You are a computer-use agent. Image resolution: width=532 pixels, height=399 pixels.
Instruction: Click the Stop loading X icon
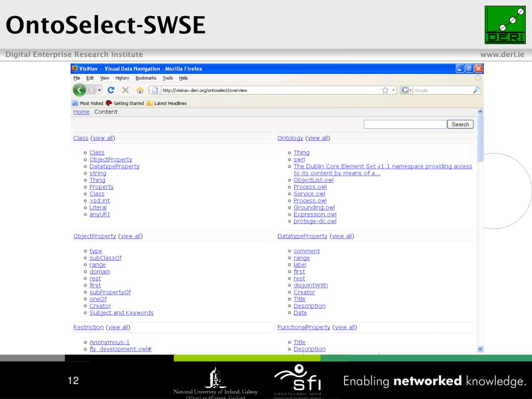point(126,90)
